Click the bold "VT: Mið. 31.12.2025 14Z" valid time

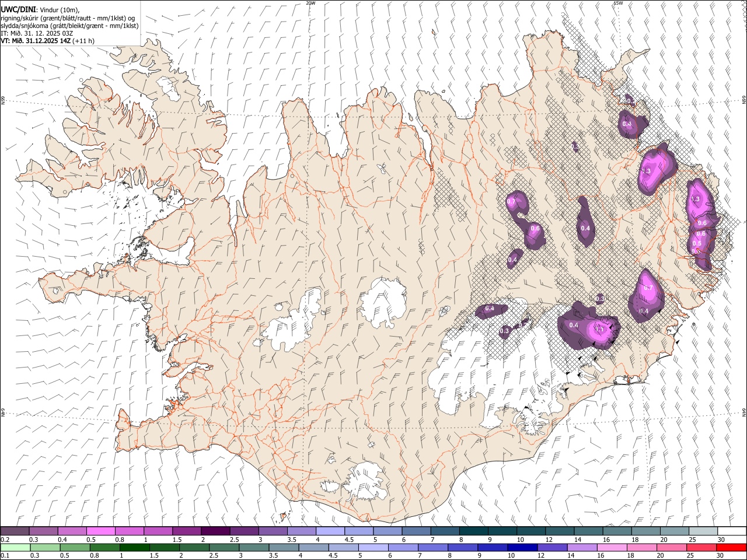(x=35, y=41)
